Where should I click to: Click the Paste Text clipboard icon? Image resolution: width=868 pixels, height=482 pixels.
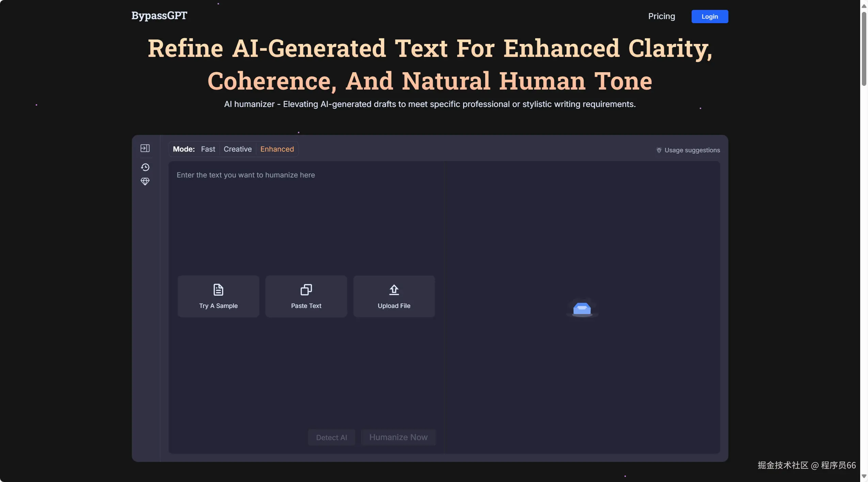(x=306, y=290)
